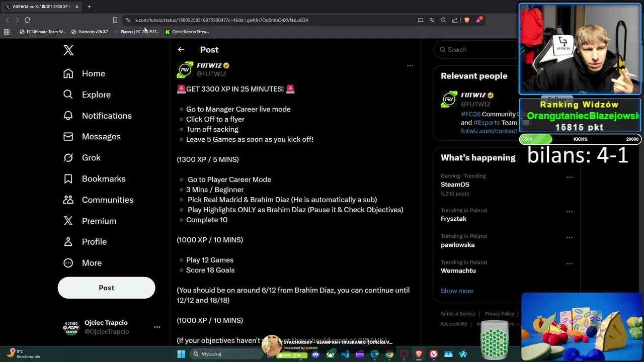Image resolution: width=644 pixels, height=362 pixels.
Task: Open the Opera browser from the taskbar
Action: (x=404, y=354)
